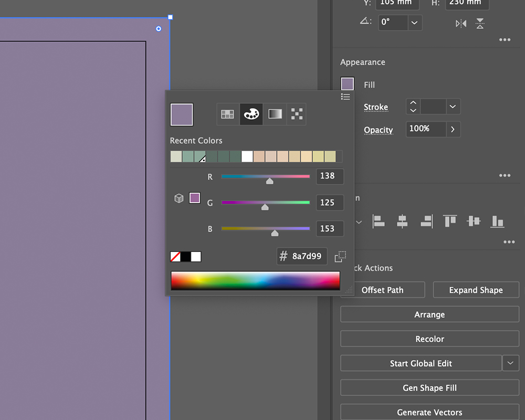Pick the black swatch beside None
This screenshot has width=525, height=420.
pos(186,257)
